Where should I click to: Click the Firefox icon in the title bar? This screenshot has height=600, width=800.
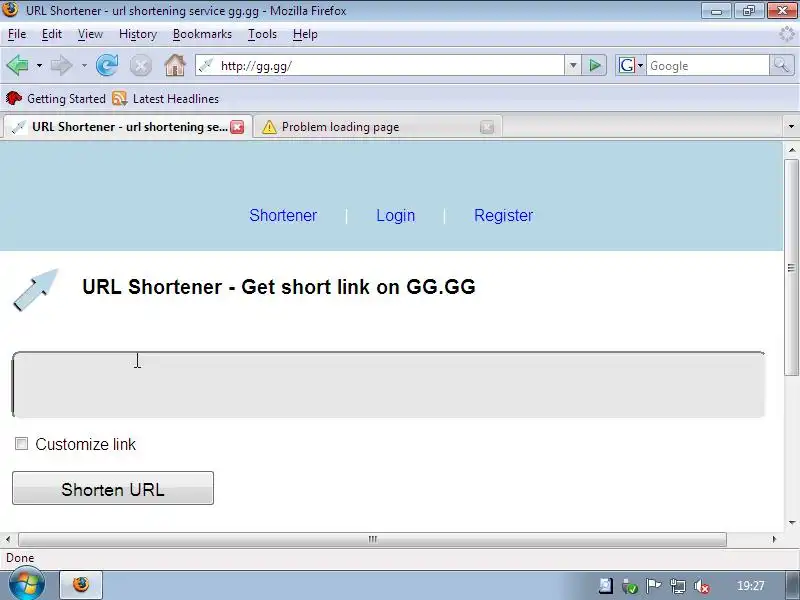(10, 9)
